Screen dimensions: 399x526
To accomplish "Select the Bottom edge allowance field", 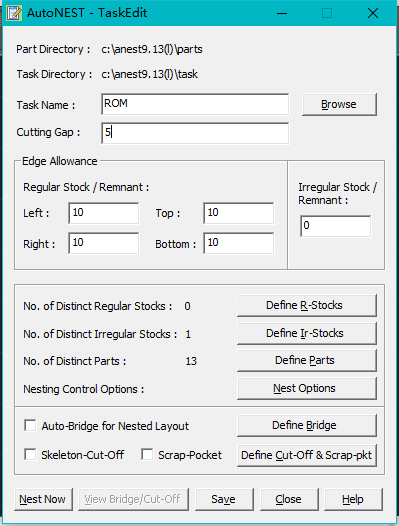I will click(x=239, y=243).
